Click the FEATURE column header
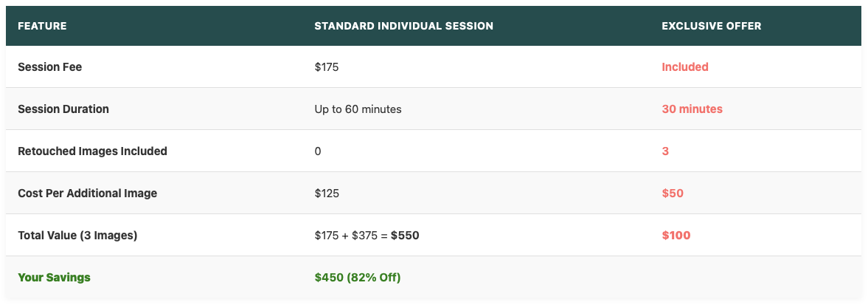The image size is (868, 308). tap(42, 26)
